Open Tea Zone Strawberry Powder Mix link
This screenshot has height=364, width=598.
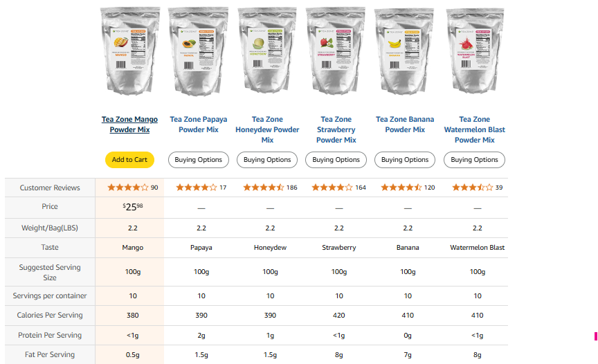pyautogui.click(x=336, y=129)
